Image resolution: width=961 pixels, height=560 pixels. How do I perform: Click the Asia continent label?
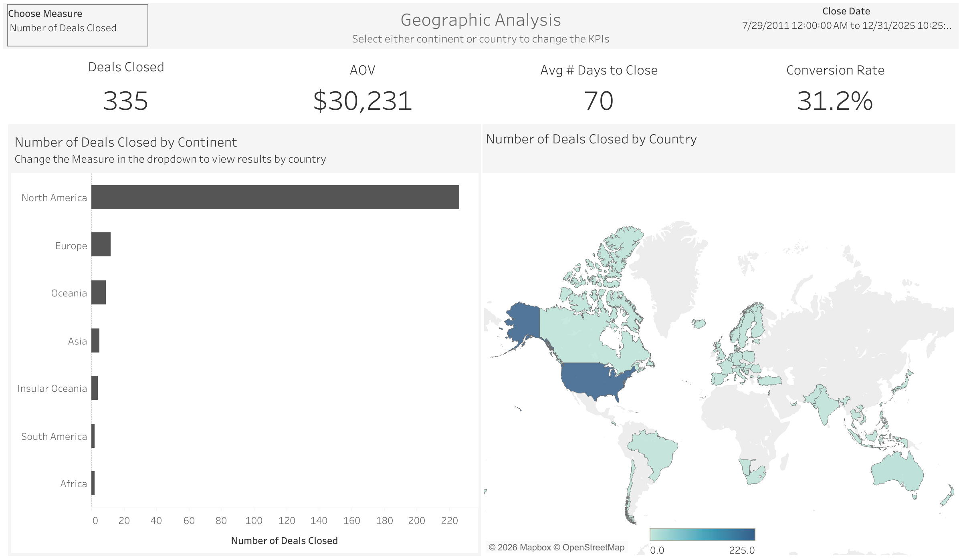[x=77, y=341]
